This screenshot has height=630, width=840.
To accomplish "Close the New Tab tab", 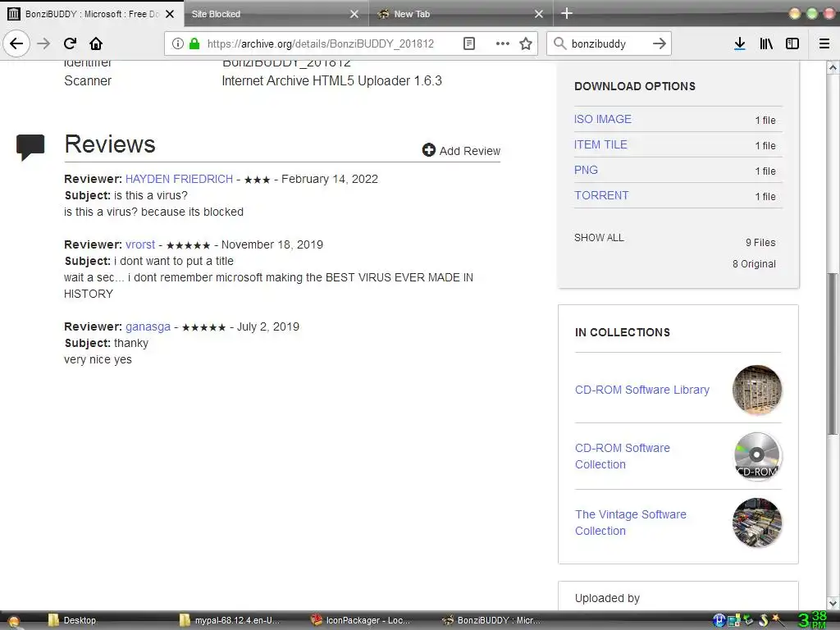I will pyautogui.click(x=539, y=14).
